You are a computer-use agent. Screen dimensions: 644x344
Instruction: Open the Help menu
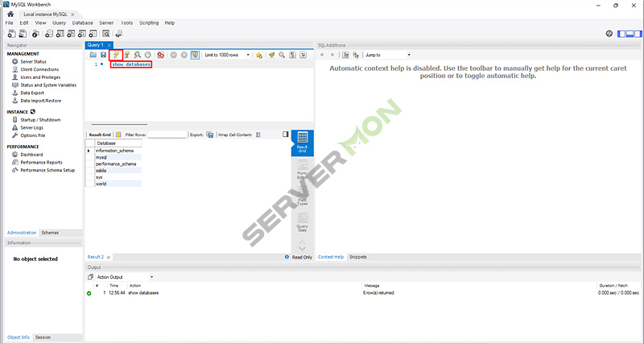[x=170, y=23]
